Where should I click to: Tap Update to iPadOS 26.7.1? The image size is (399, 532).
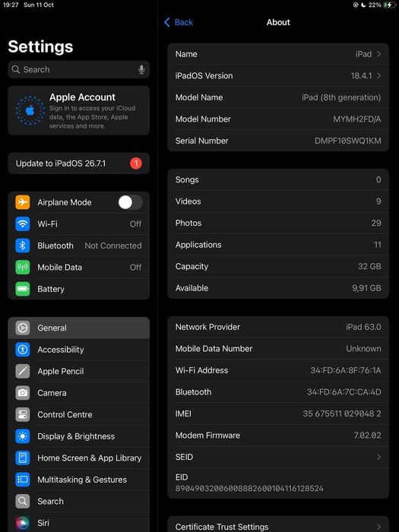point(79,163)
